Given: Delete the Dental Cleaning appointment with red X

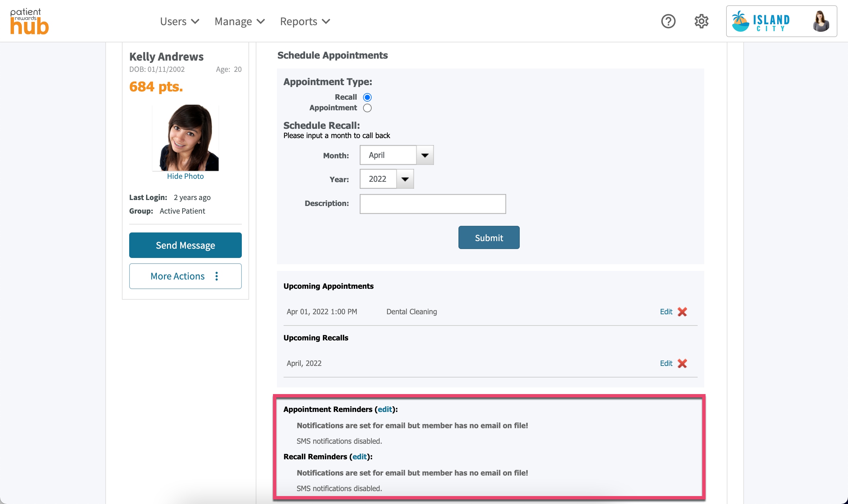Looking at the screenshot, I should [x=682, y=312].
